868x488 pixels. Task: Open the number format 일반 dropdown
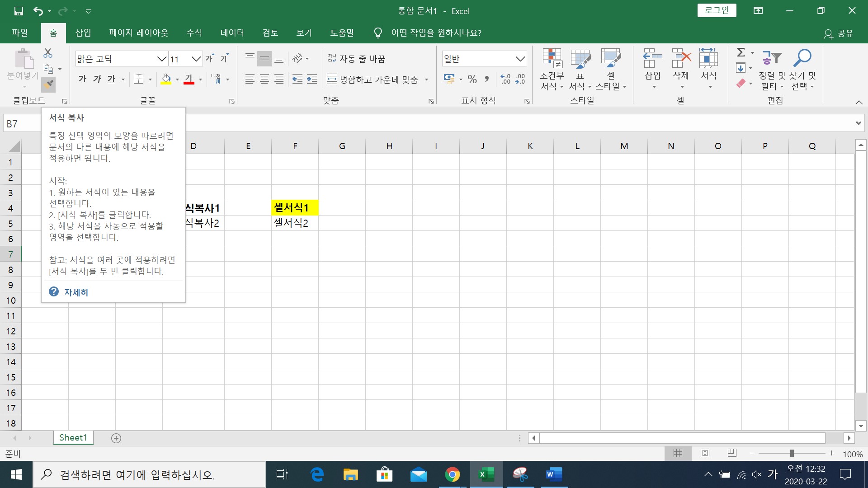pyautogui.click(x=520, y=59)
